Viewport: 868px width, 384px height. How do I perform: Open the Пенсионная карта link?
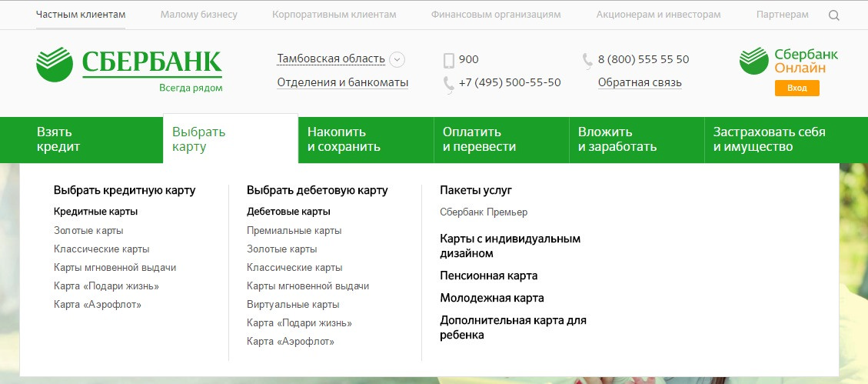(489, 276)
